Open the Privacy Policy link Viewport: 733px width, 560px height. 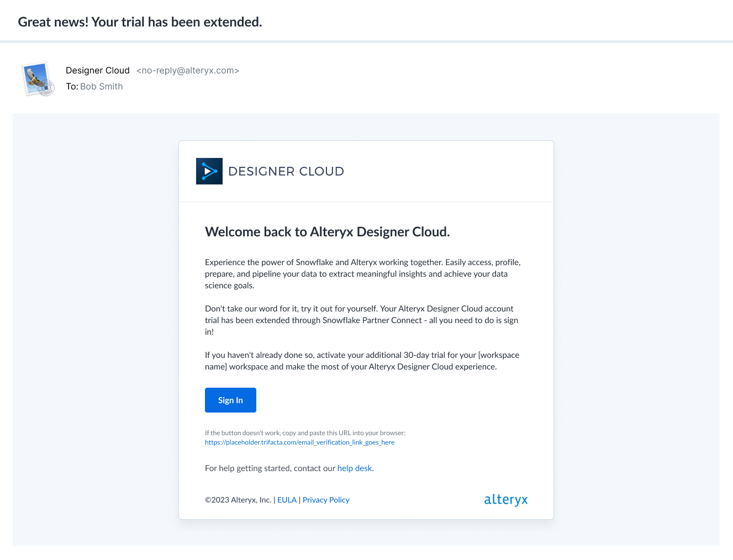click(326, 500)
